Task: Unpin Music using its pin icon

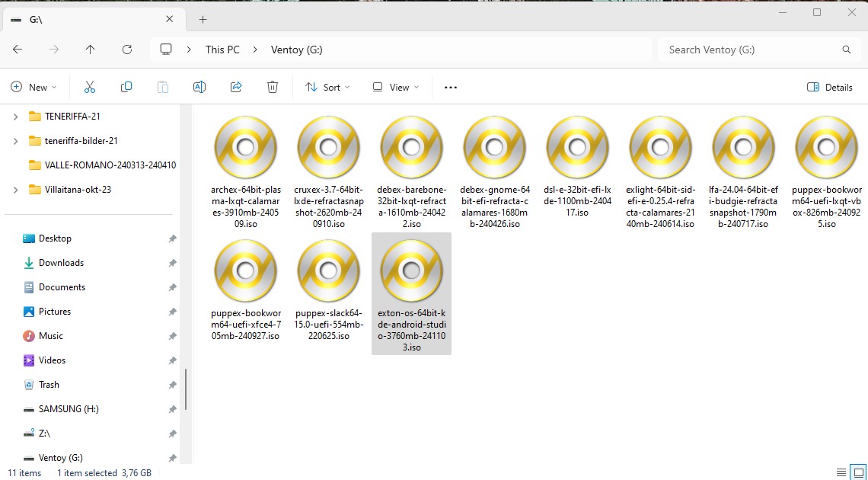Action: point(172,336)
